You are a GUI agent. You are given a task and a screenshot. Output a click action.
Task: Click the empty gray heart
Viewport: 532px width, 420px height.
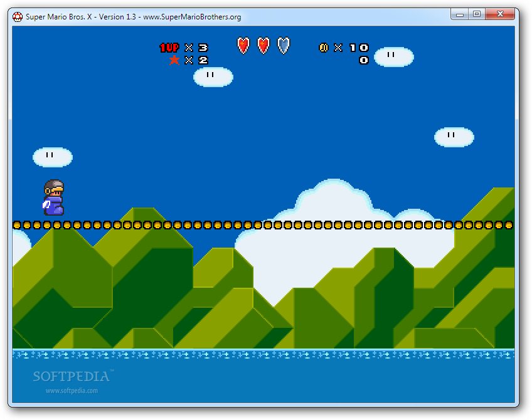[x=284, y=45]
